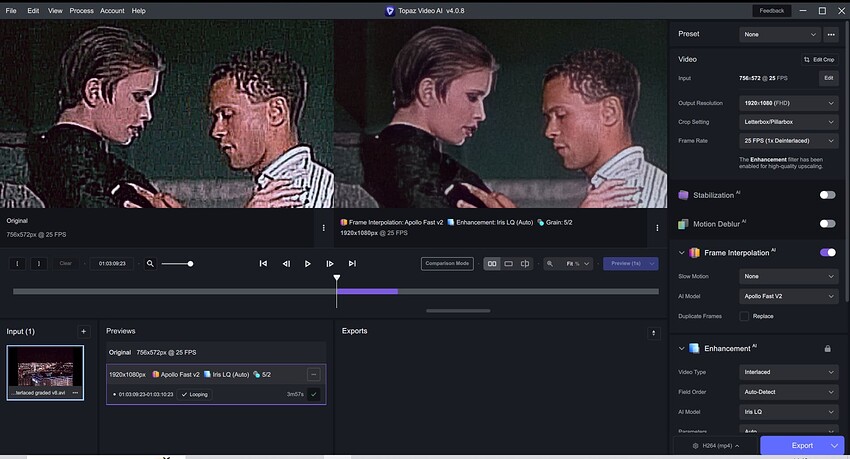Click the Enhancement filter icon
The image size is (850, 459).
694,348
